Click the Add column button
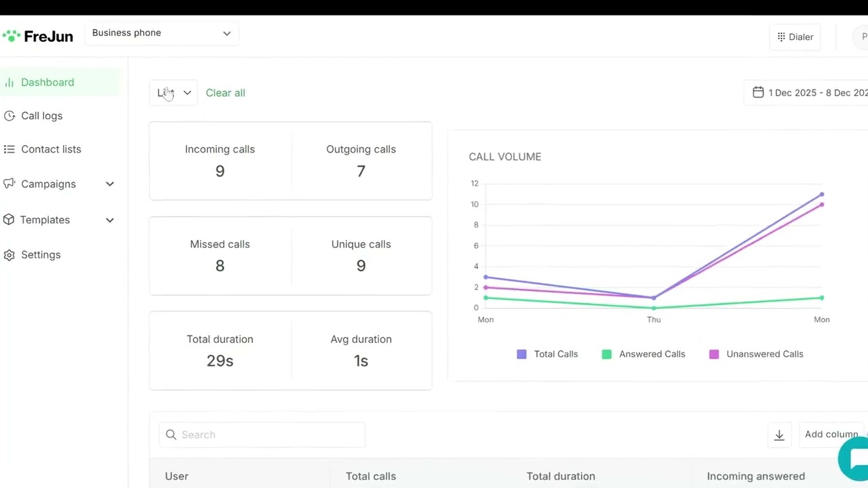868x488 pixels. 831,434
